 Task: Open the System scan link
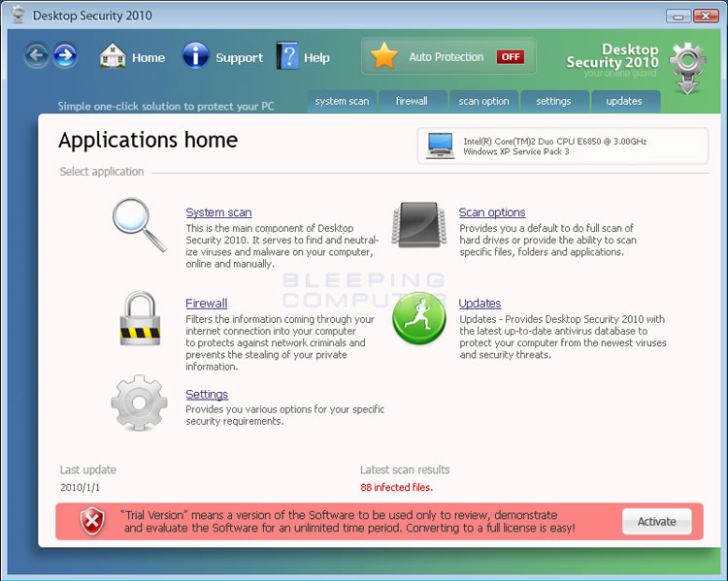coord(218,212)
